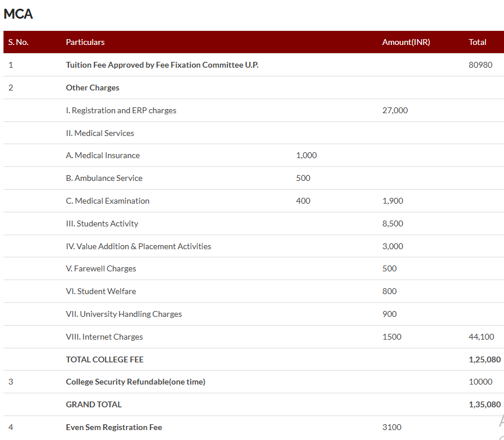Select University Handling Charges label

click(124, 314)
